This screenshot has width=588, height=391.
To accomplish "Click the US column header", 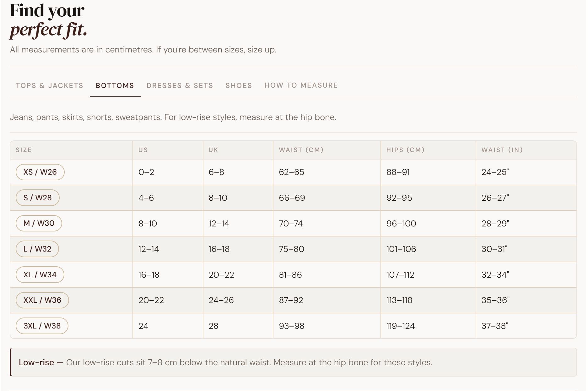I will [143, 150].
